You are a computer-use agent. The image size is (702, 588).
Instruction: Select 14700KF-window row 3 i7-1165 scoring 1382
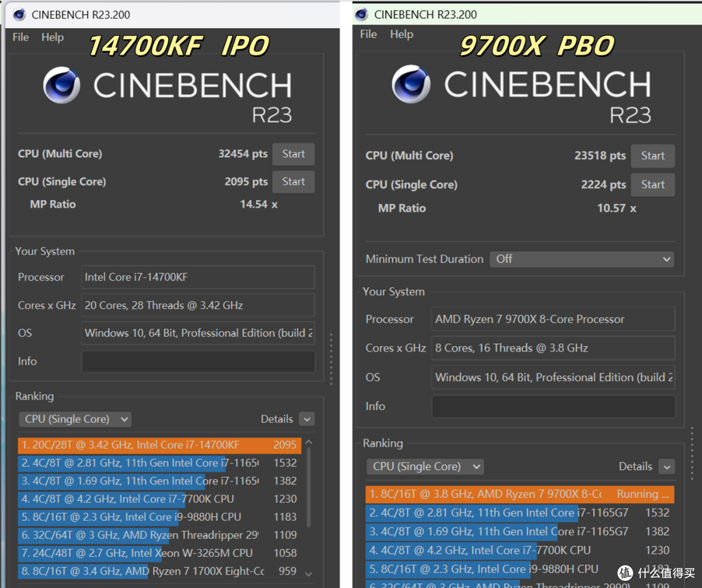pyautogui.click(x=159, y=481)
